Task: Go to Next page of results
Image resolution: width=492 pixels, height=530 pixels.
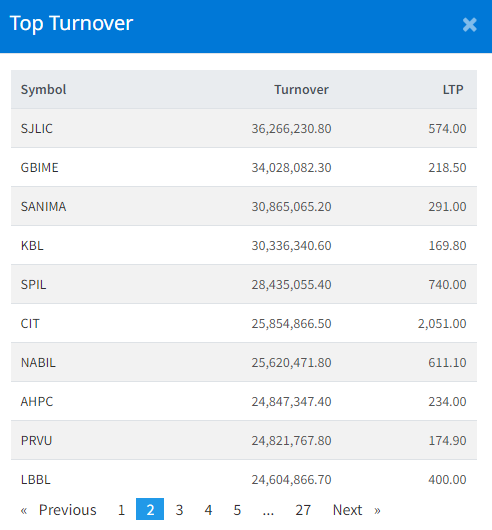Action: (x=356, y=509)
